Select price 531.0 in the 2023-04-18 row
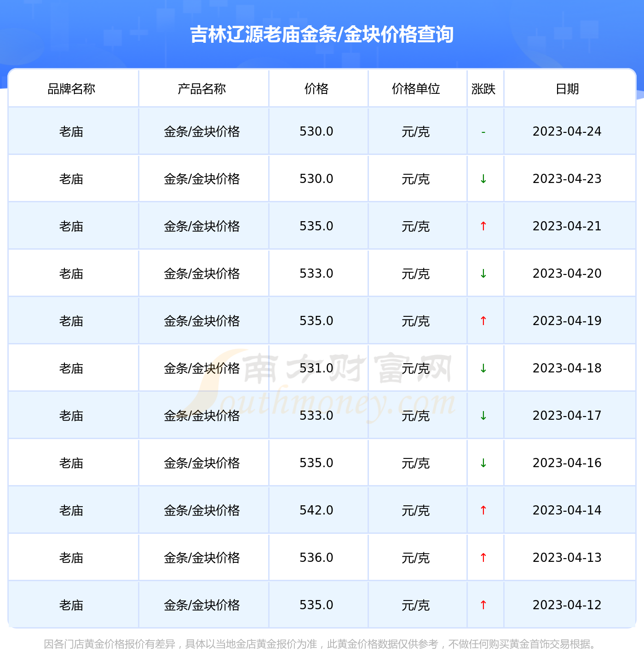Screen dimensions: 644x669 point(316,368)
